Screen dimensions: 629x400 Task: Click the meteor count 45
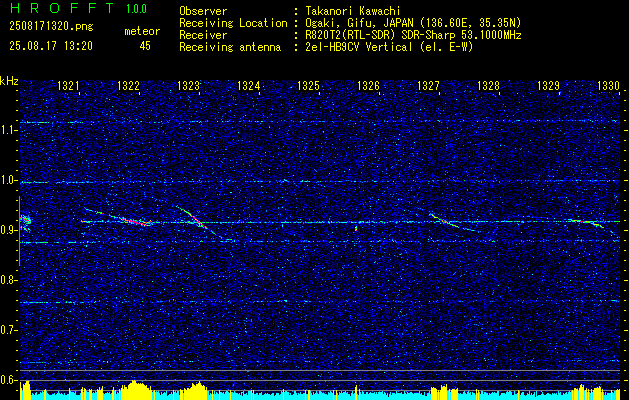pyautogui.click(x=145, y=46)
